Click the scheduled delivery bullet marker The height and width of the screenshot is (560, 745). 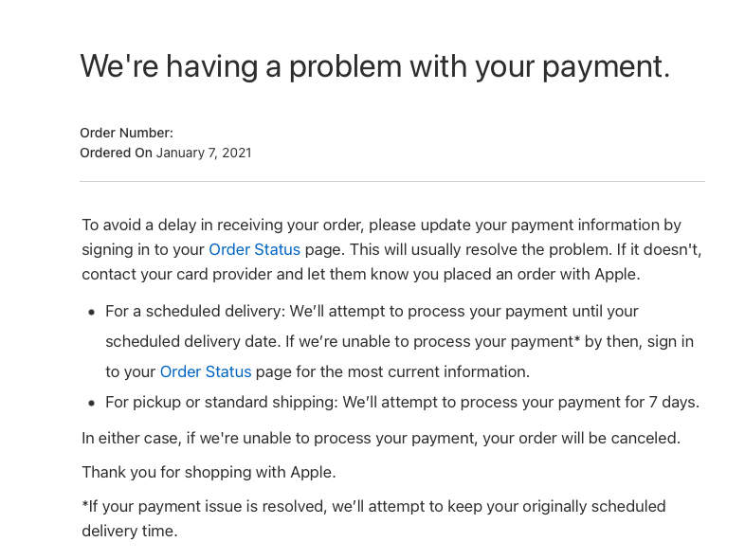point(92,313)
